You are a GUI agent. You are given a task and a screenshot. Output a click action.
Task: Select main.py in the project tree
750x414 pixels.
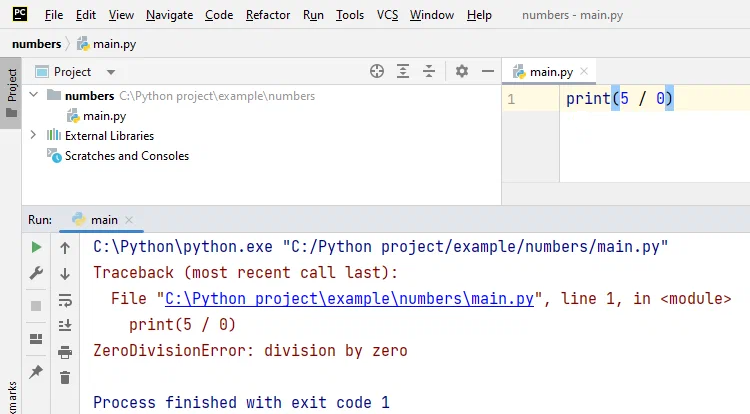[x=104, y=116]
